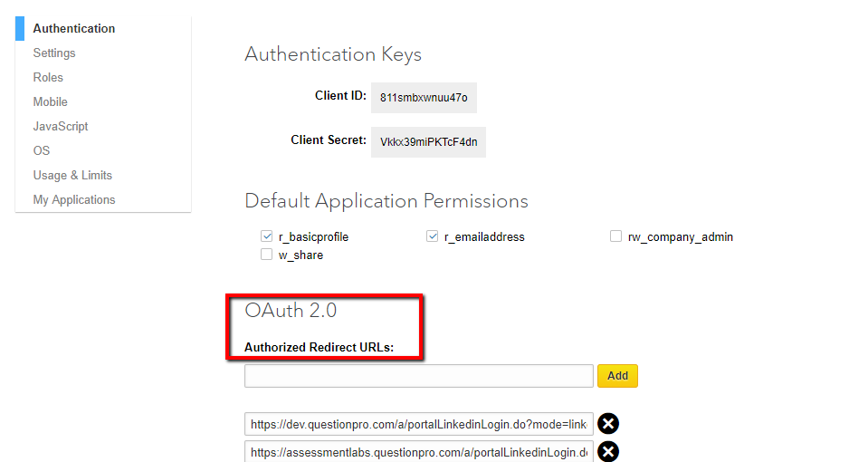
Task: Open Usage & Limits page
Action: 72,175
